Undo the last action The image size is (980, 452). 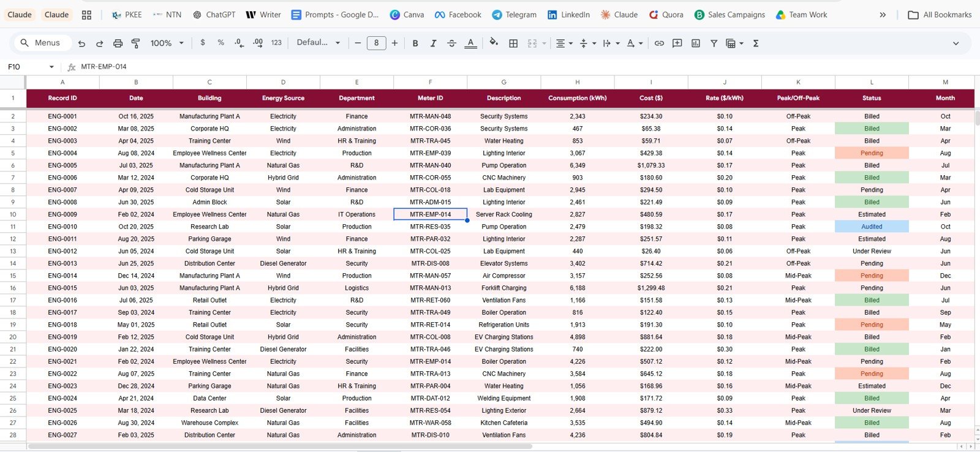[81, 43]
